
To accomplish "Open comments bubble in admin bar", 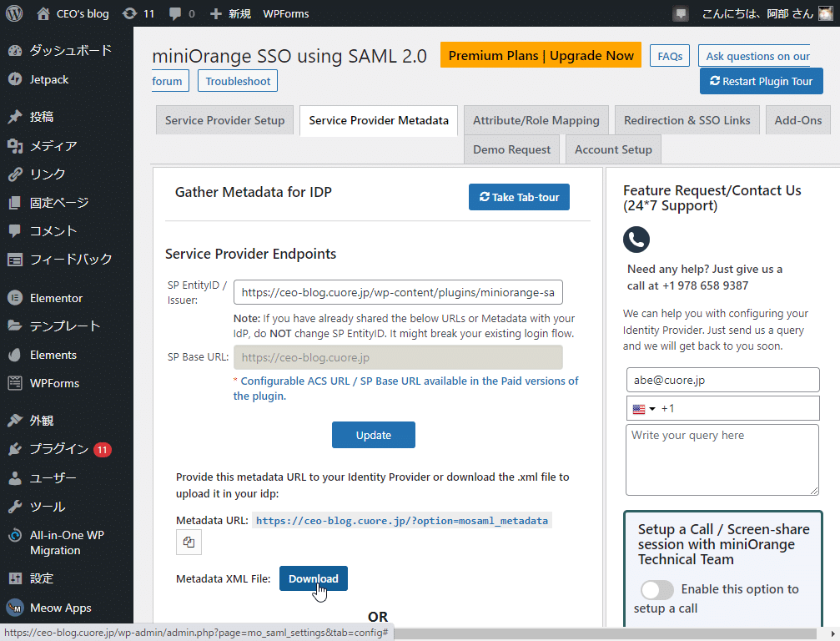I will point(181,13).
